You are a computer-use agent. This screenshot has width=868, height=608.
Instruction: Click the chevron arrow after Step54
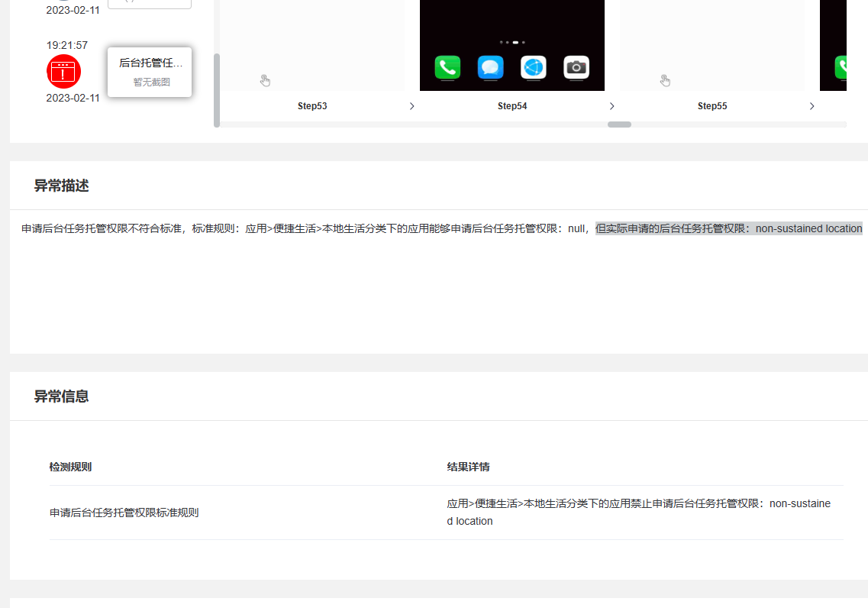[x=611, y=105]
